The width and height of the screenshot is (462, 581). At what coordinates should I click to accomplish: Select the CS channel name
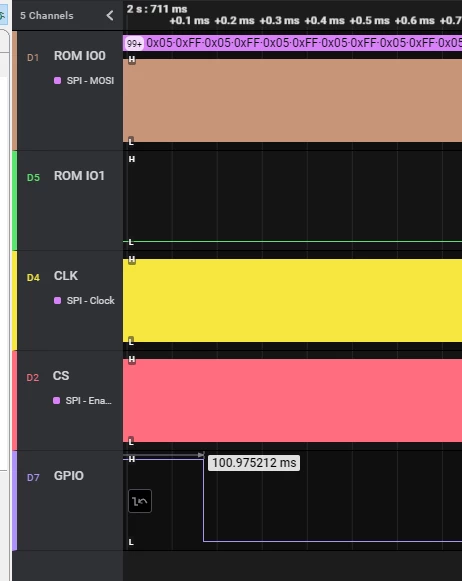[x=61, y=376]
